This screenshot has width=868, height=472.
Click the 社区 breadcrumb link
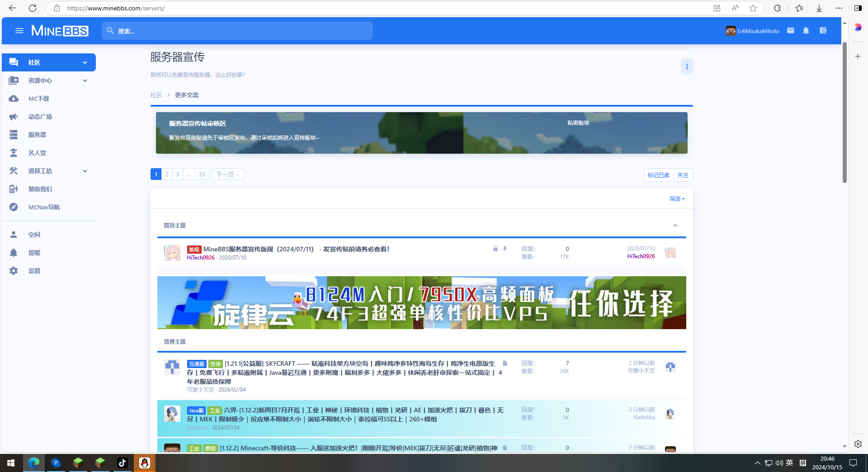tap(156, 95)
